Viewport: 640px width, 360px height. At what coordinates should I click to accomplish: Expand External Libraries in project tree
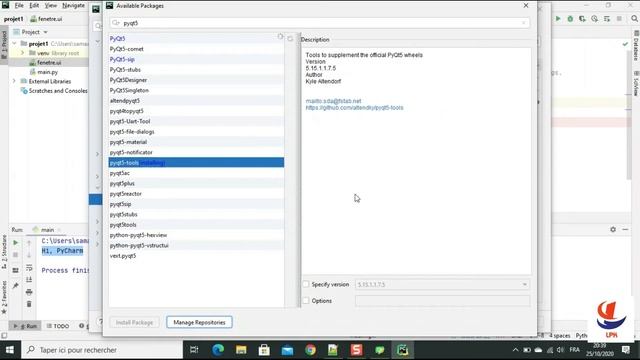14,81
